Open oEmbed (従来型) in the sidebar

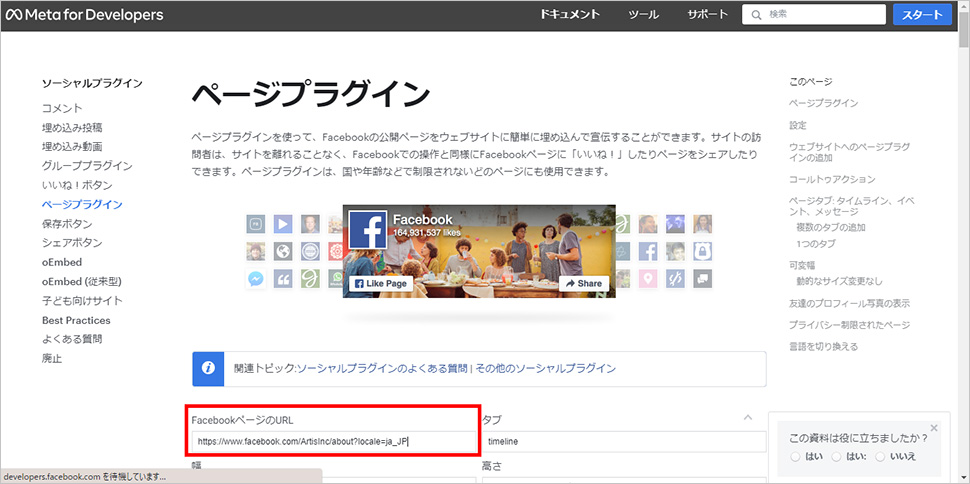(82, 282)
